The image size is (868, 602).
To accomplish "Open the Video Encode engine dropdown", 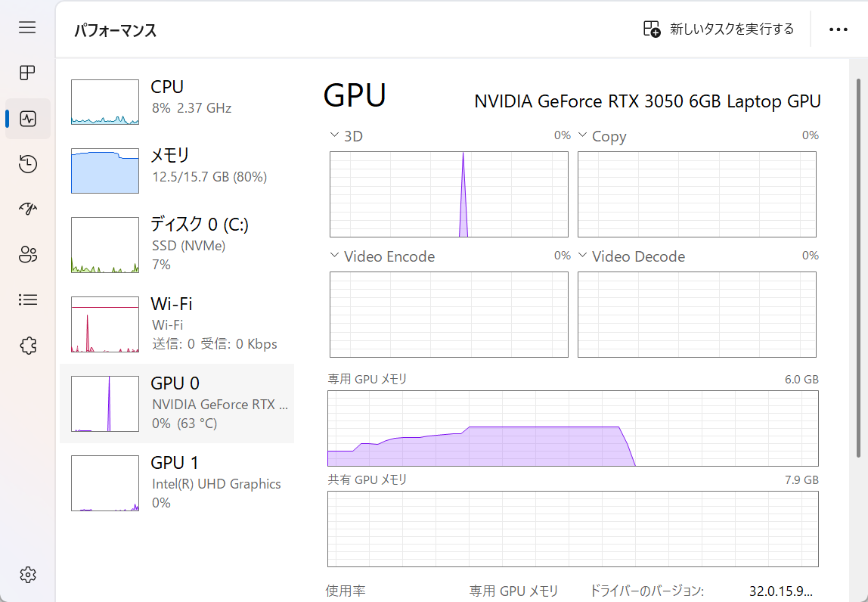I will pyautogui.click(x=334, y=256).
